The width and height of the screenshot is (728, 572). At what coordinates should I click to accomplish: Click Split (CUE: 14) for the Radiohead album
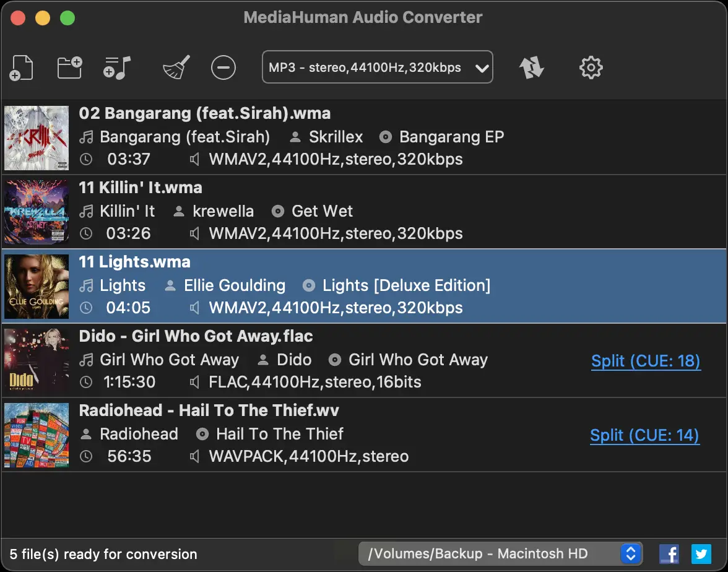644,435
